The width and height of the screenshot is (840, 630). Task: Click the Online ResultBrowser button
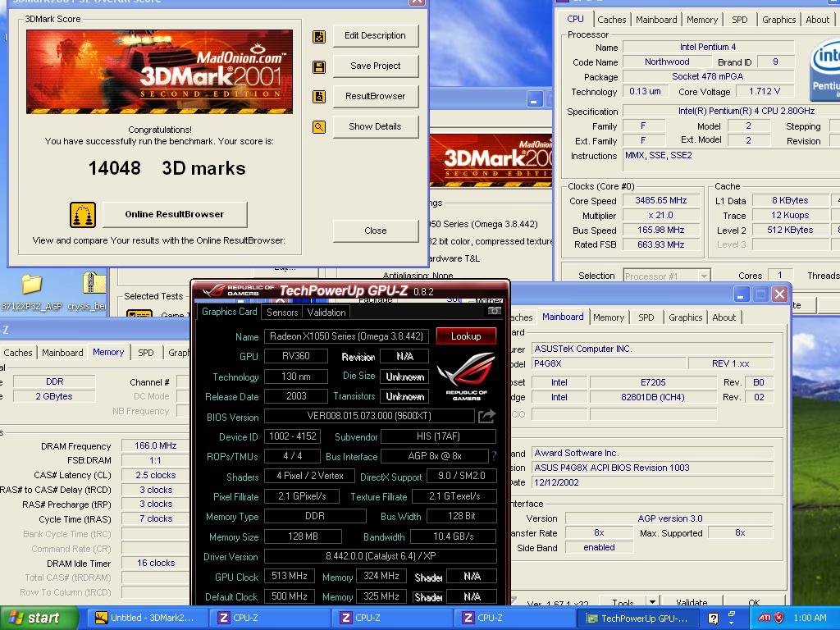[x=174, y=215]
